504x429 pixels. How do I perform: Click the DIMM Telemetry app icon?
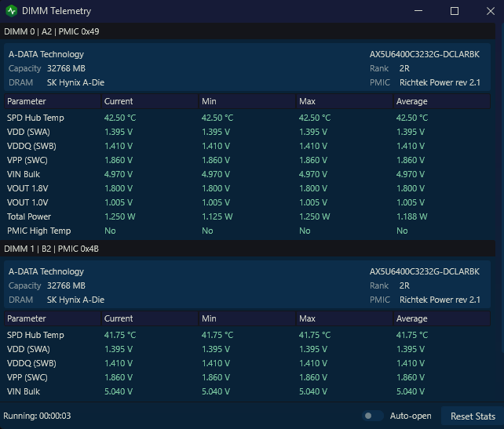coord(12,11)
